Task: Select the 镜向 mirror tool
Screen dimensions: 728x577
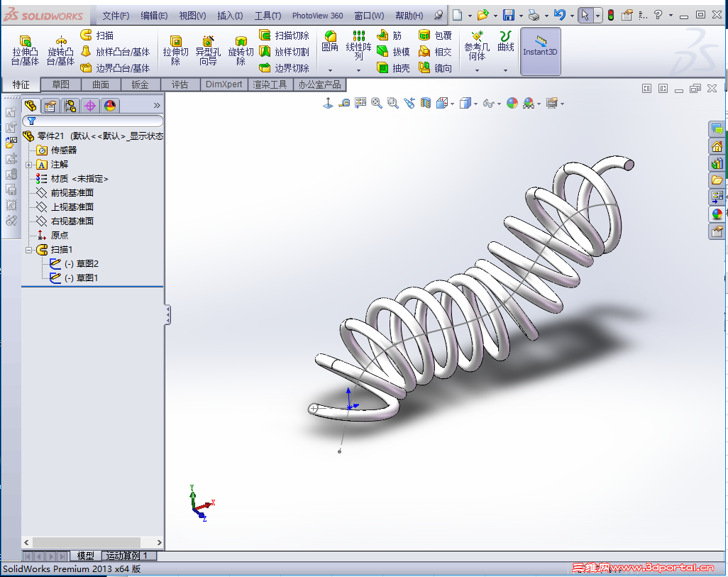Action: [x=435, y=68]
